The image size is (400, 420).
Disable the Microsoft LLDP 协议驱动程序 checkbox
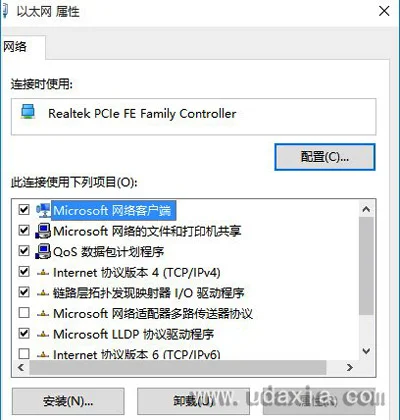(24, 333)
